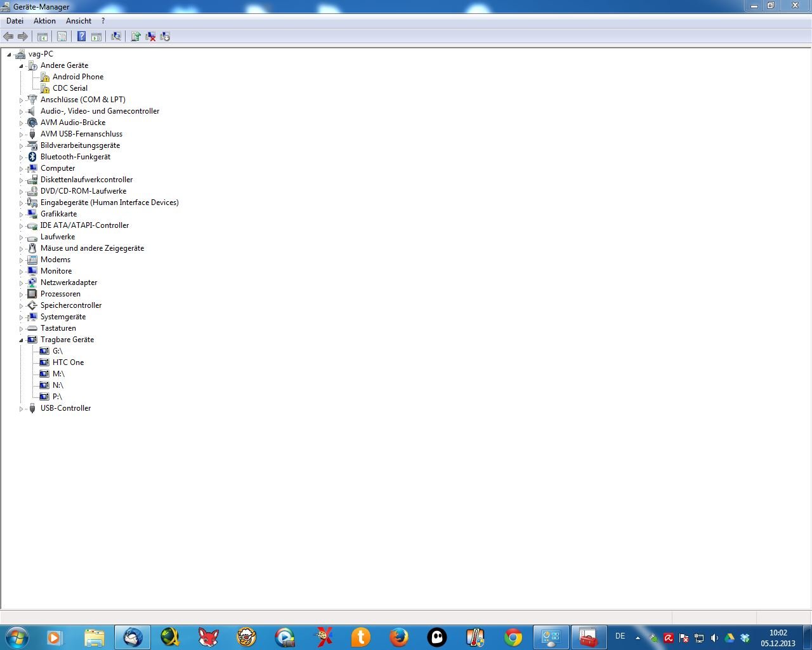Screen dimensions: 812x650
Task: Select IDE ATA/ATAPI-Controller entry
Action: 84,225
